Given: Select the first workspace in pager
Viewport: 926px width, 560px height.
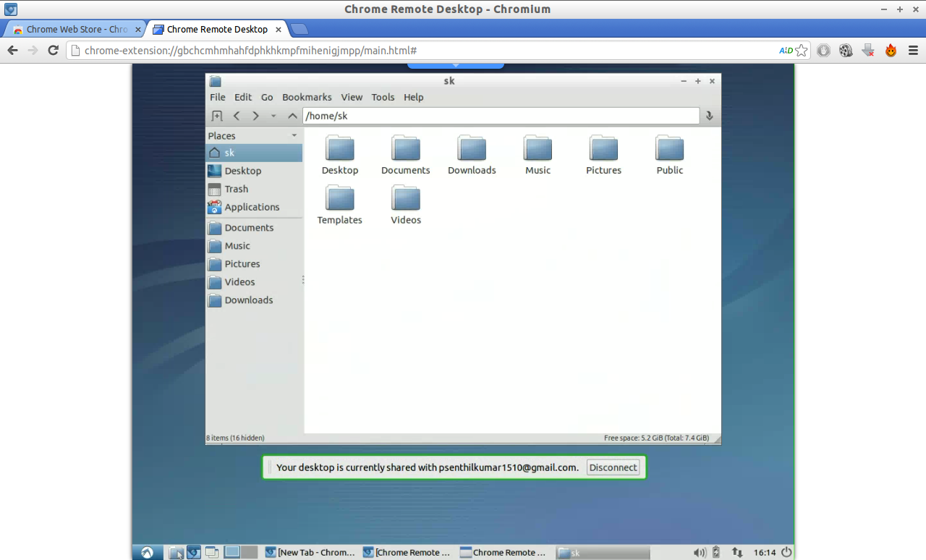Looking at the screenshot, I should (231, 552).
